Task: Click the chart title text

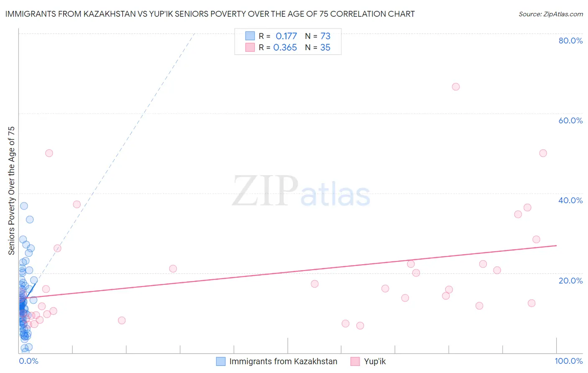Action: (x=210, y=14)
